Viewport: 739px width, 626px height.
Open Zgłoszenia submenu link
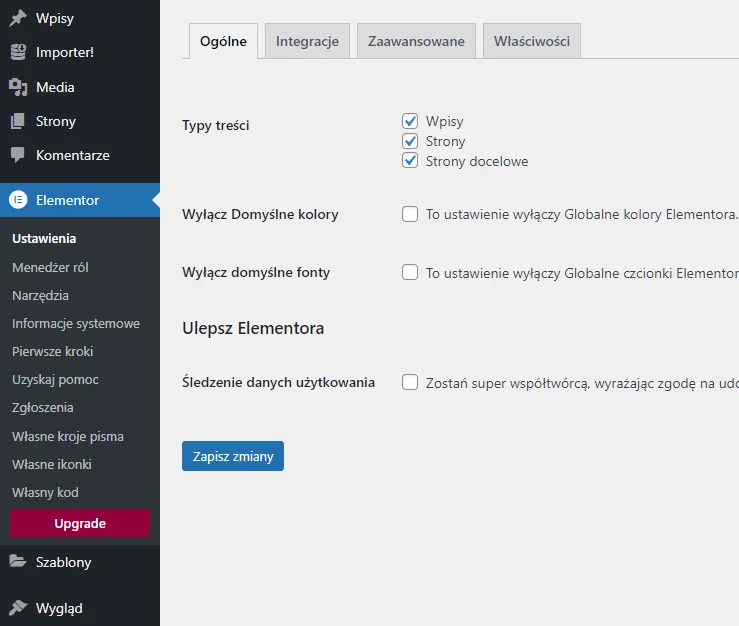tap(43, 408)
